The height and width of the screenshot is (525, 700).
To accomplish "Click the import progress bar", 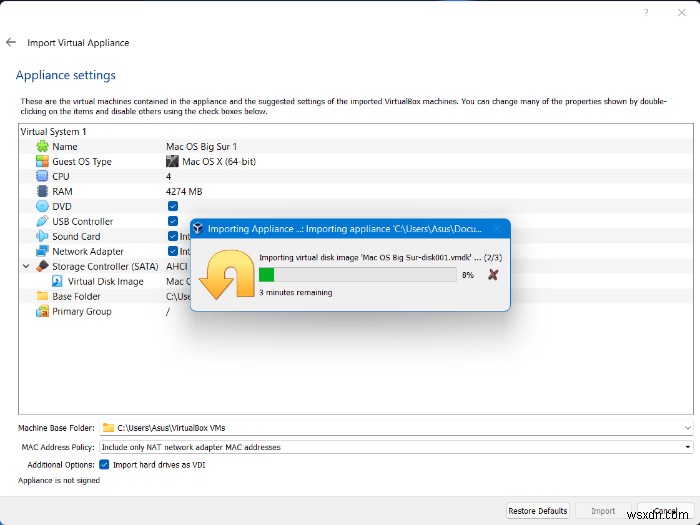I will click(x=358, y=275).
